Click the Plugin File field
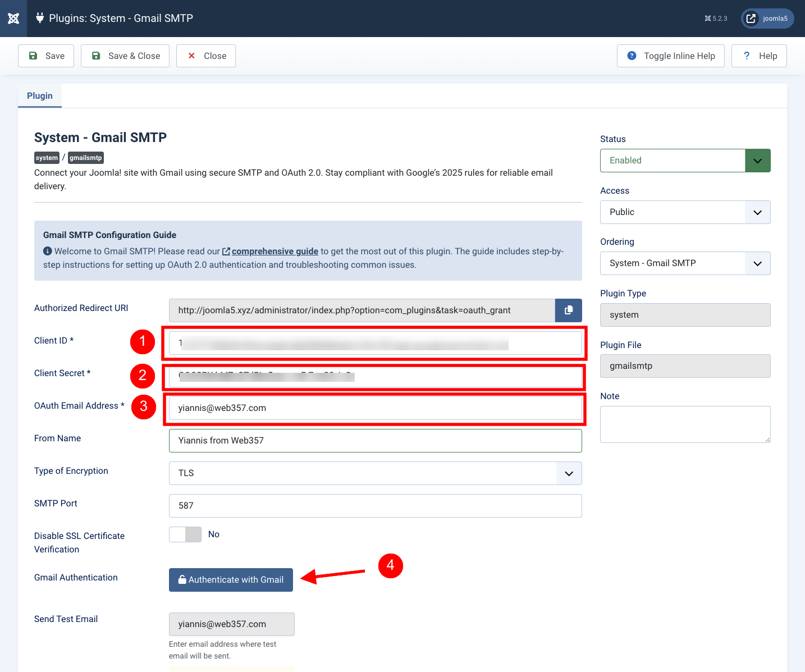805x672 pixels. tap(685, 366)
